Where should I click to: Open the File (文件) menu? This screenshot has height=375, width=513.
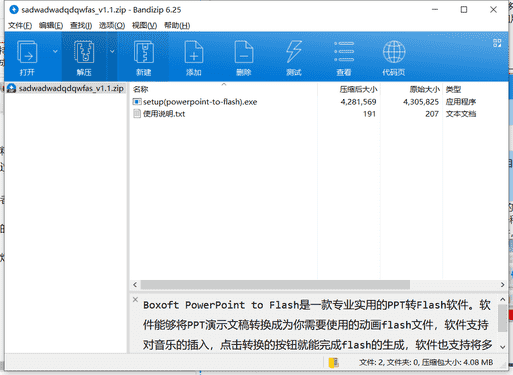tap(20, 26)
